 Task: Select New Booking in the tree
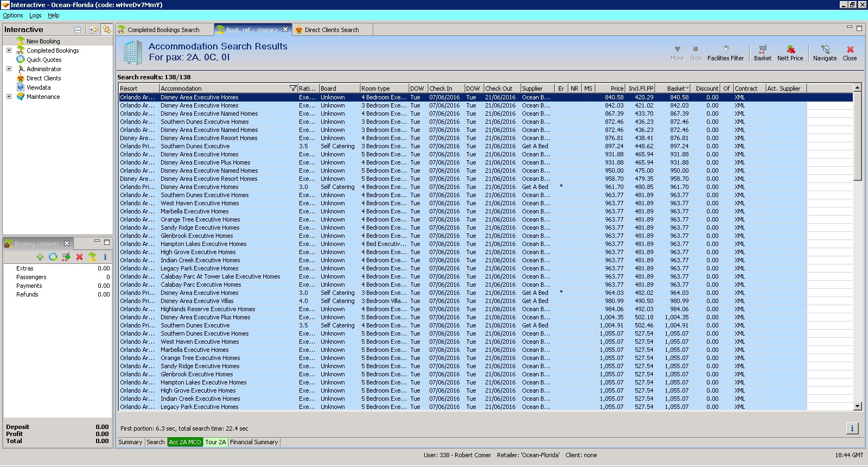coord(43,41)
